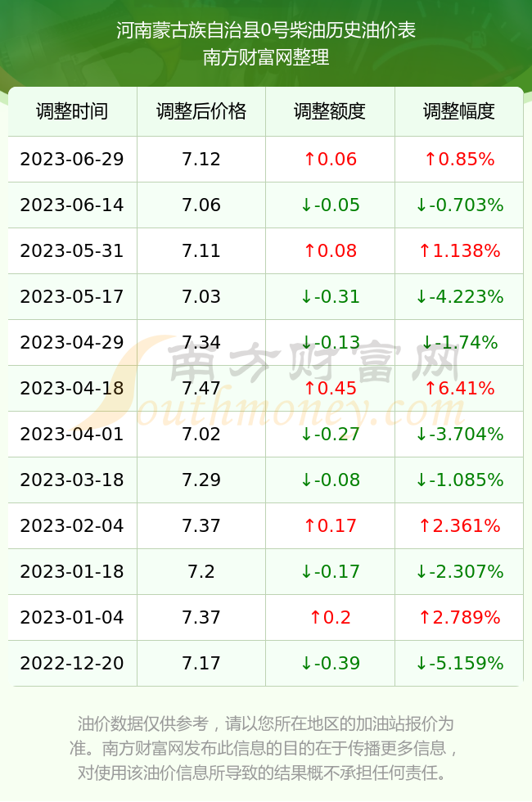Click the 调整后价格 column header
Viewport: 532px width, 802px height.
point(201,111)
